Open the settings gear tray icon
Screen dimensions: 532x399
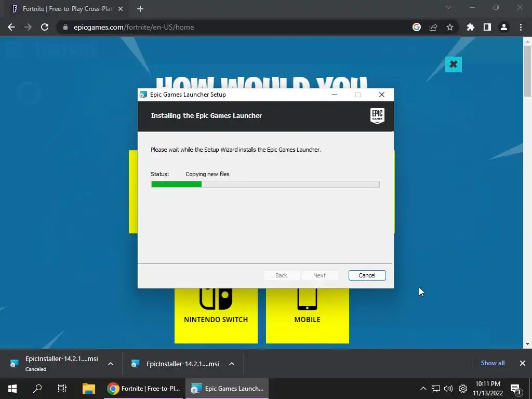[x=463, y=389]
